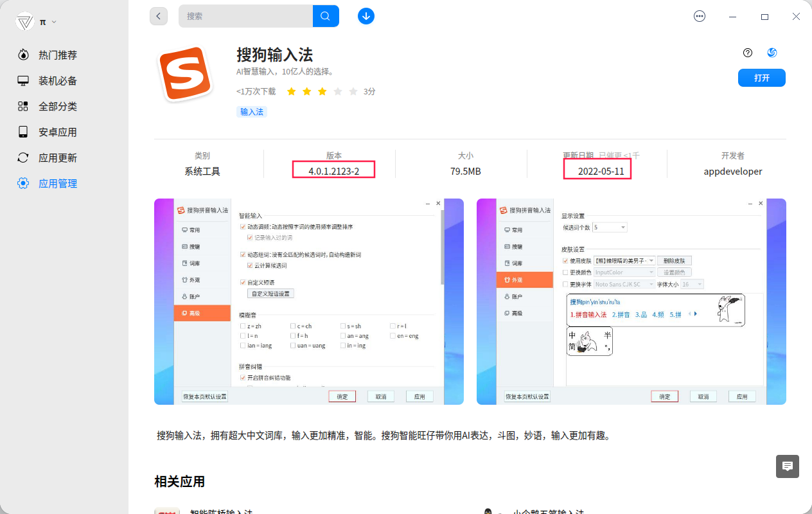
Task: Open the download manager arrow icon
Action: [x=366, y=16]
